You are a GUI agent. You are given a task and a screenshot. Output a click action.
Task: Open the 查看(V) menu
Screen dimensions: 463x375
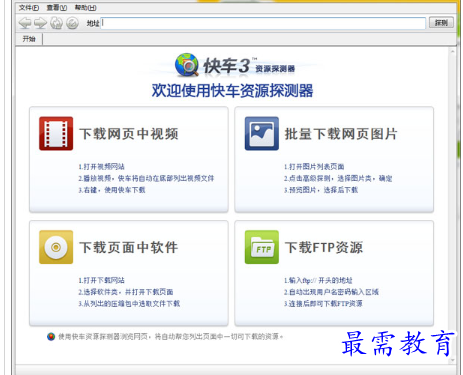point(57,8)
